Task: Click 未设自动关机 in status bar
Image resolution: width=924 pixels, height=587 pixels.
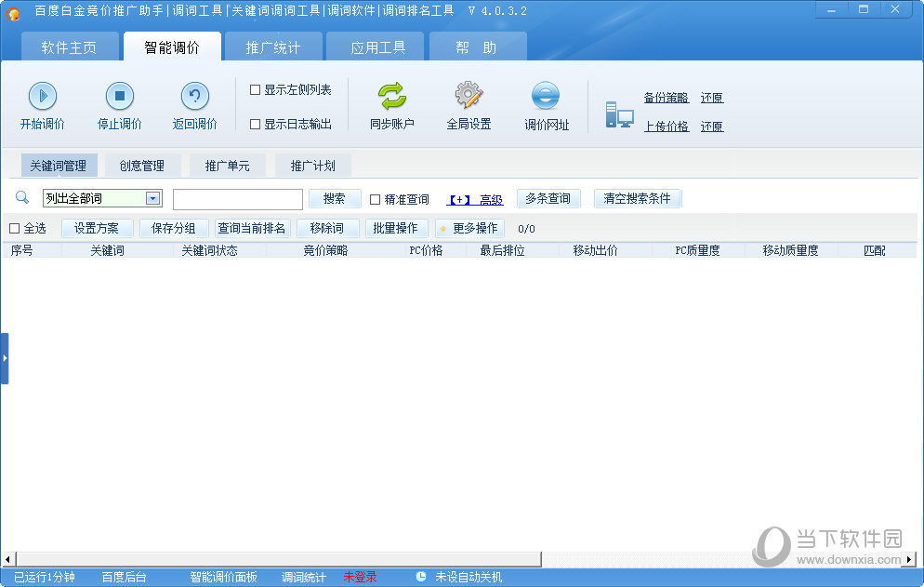Action: pyautogui.click(x=469, y=577)
